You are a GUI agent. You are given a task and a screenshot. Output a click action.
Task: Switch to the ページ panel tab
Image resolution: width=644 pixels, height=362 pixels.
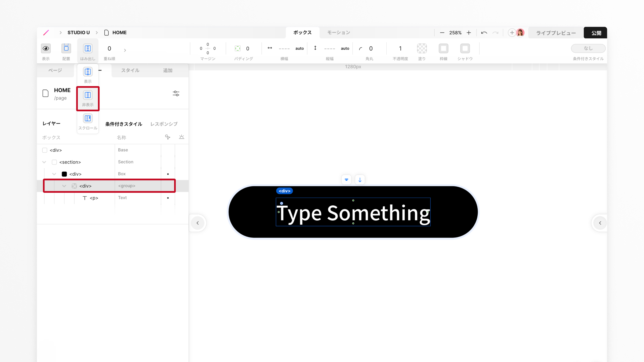pyautogui.click(x=55, y=70)
